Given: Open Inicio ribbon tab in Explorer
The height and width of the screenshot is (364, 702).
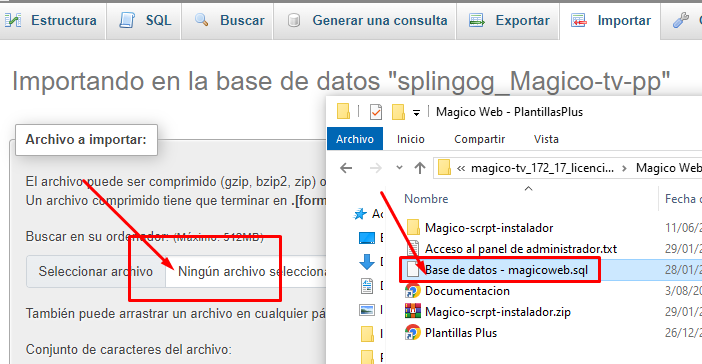Looking at the screenshot, I should click(x=411, y=139).
